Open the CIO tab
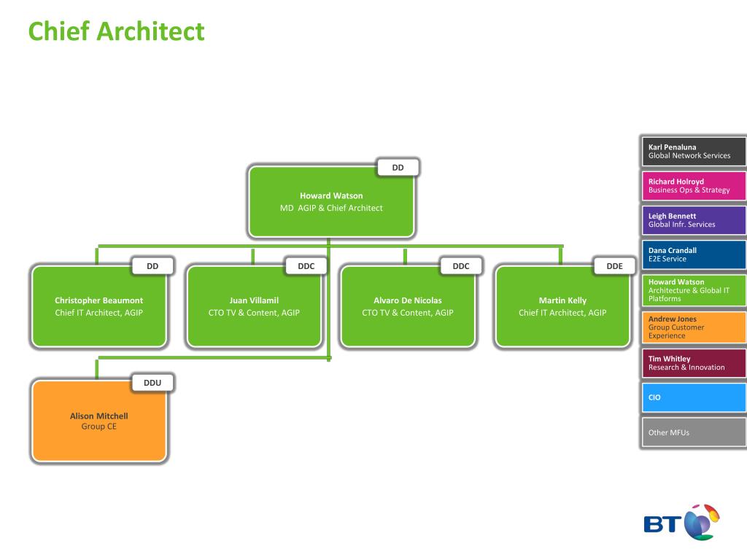The image size is (747, 560). point(694,397)
